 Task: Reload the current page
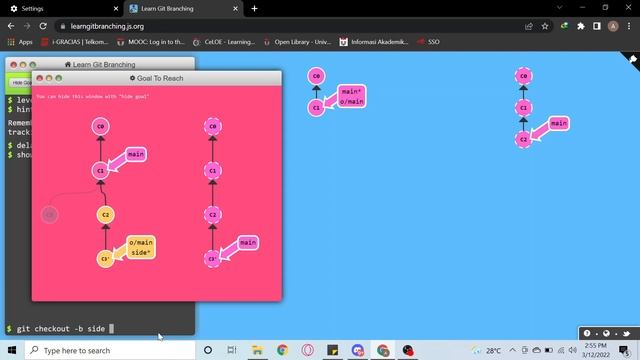(x=43, y=26)
